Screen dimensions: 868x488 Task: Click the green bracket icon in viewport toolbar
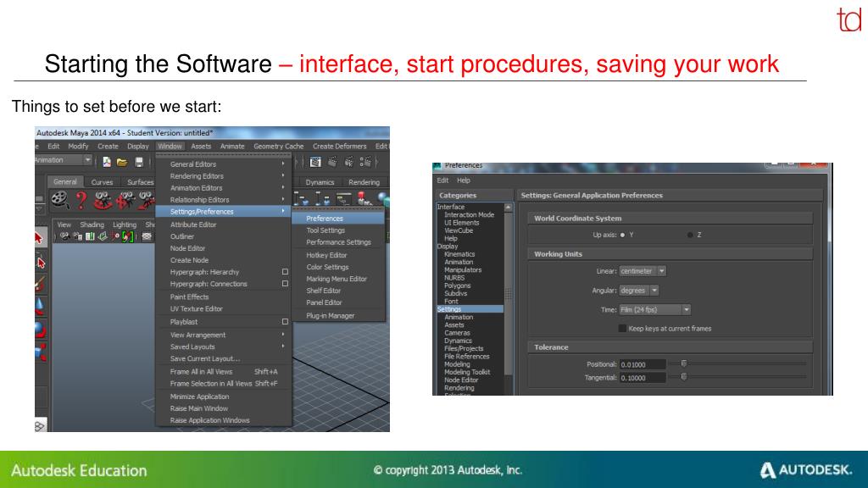coord(128,237)
